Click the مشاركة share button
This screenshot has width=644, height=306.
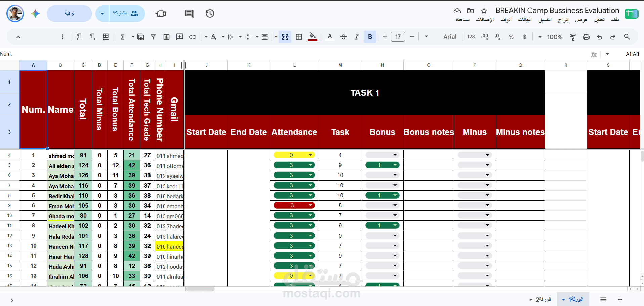127,13
